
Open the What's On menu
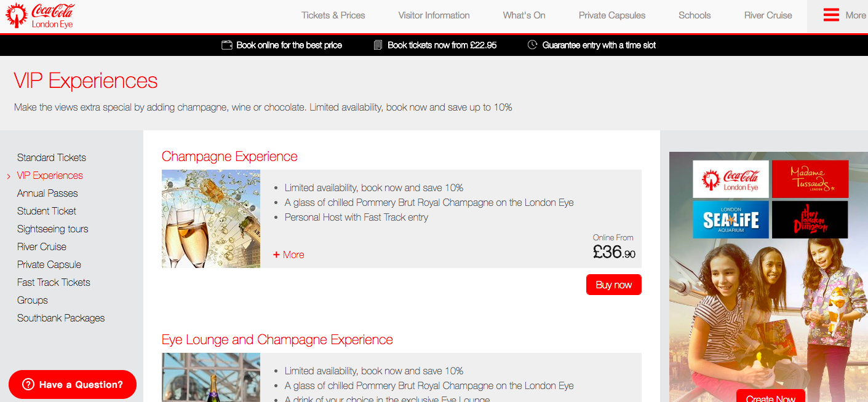click(524, 15)
